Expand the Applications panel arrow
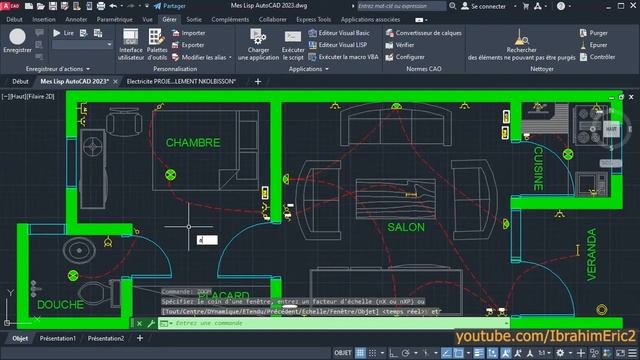The image size is (640, 360). (327, 69)
